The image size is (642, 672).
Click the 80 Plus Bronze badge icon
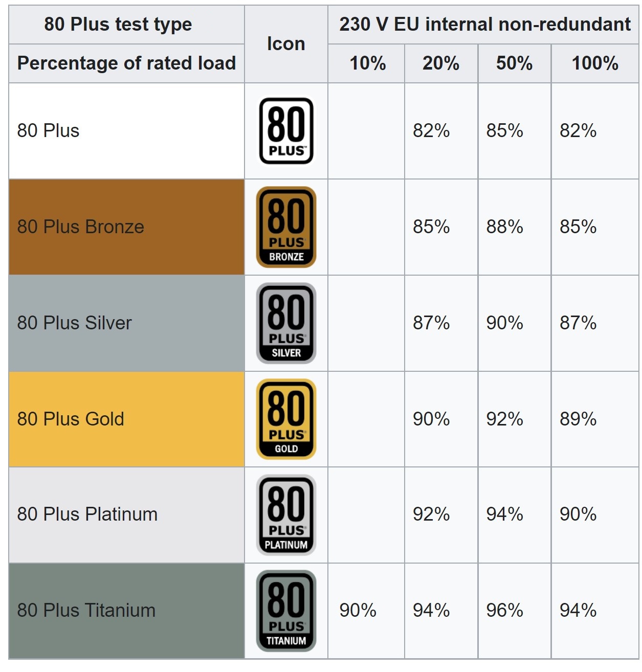point(286,227)
